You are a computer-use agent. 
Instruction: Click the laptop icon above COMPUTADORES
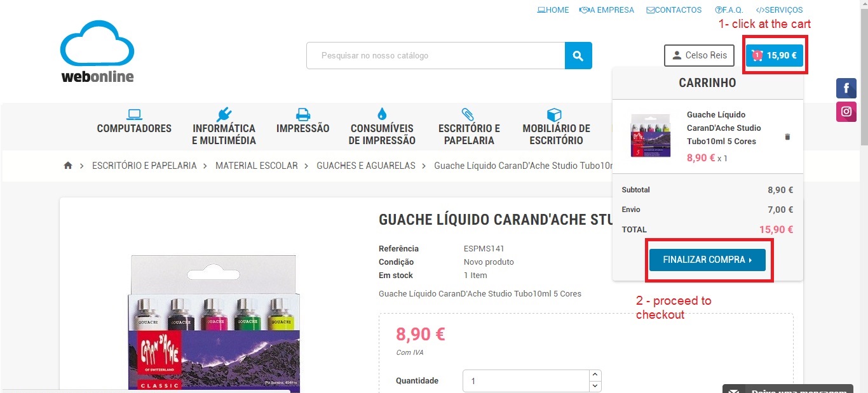[x=134, y=114]
